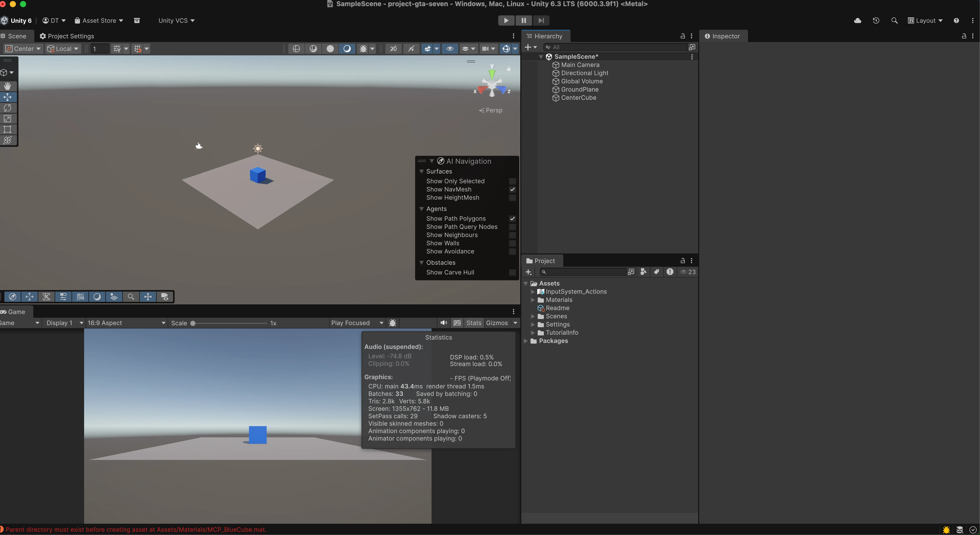Open the Layout dropdown
This screenshot has width=980, height=535.
point(925,20)
